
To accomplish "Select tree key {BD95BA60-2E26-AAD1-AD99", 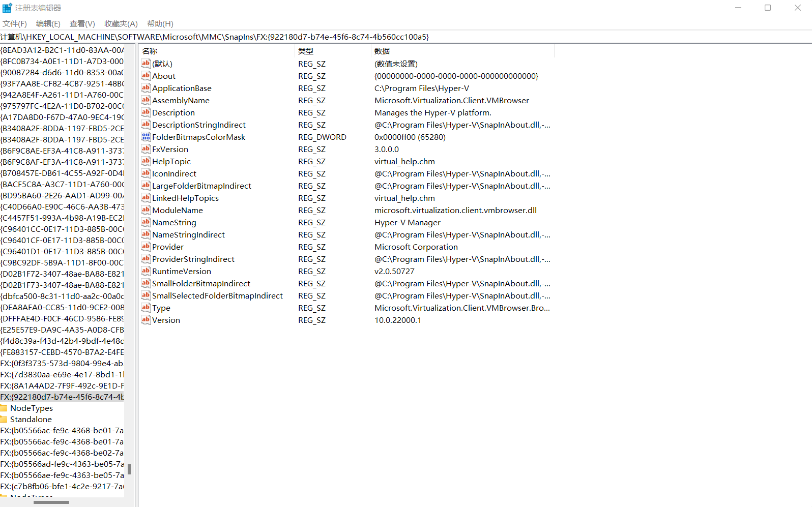I will [62, 196].
